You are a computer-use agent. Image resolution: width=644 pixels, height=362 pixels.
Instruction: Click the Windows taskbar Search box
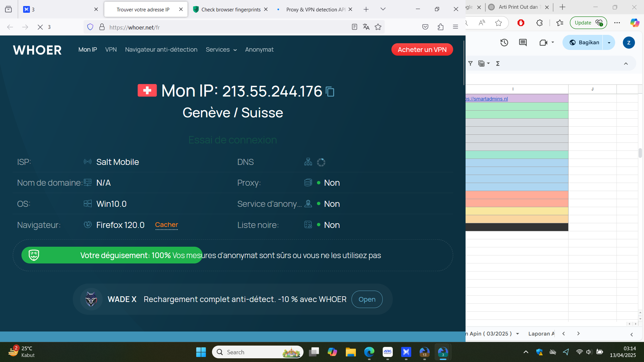(258, 352)
